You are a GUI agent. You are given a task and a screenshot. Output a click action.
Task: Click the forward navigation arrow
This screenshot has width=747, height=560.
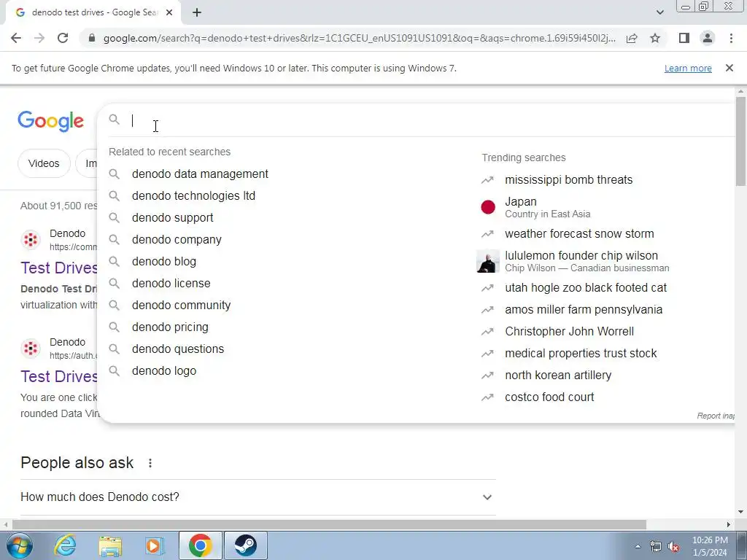(x=39, y=38)
